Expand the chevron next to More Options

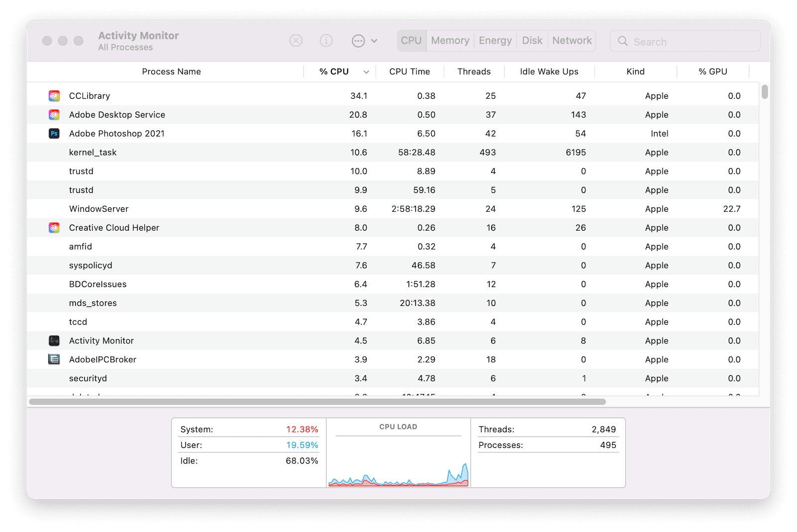pyautogui.click(x=374, y=40)
